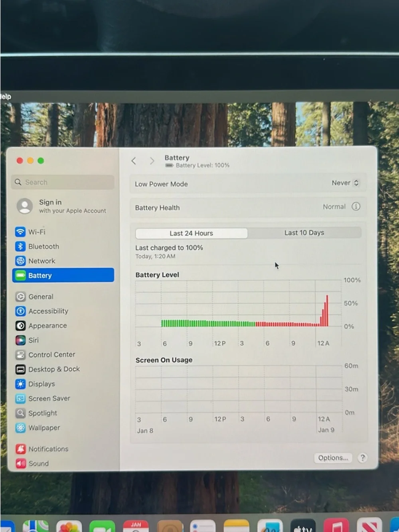Select Spotlight in the sidebar
The height and width of the screenshot is (532, 399).
(42, 413)
